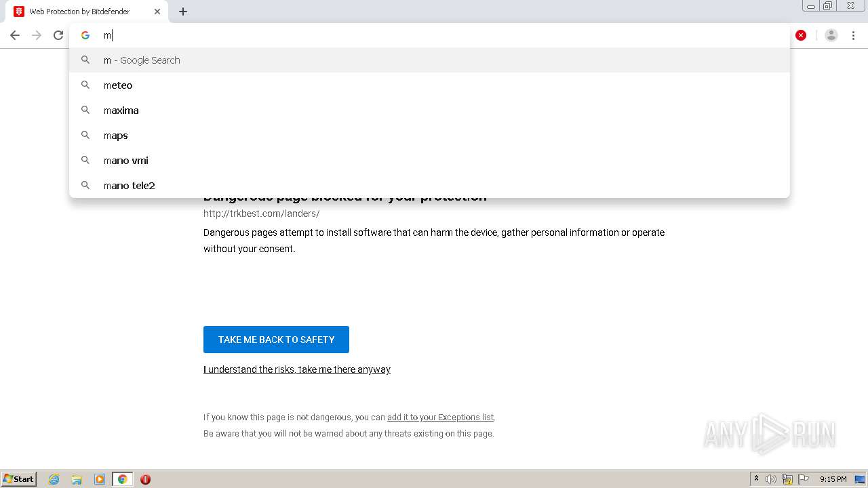
Task: Open Windows Media Player from taskbar
Action: [x=100, y=479]
